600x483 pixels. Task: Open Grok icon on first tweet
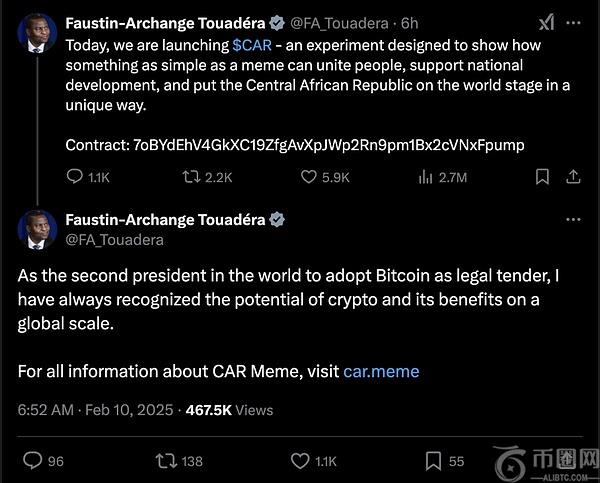point(547,23)
